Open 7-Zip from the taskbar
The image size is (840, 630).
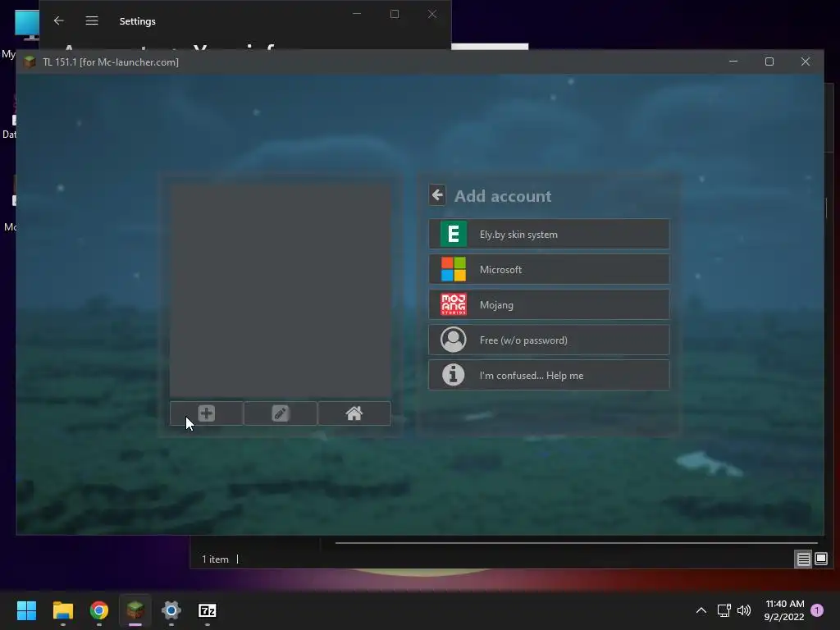(208, 610)
